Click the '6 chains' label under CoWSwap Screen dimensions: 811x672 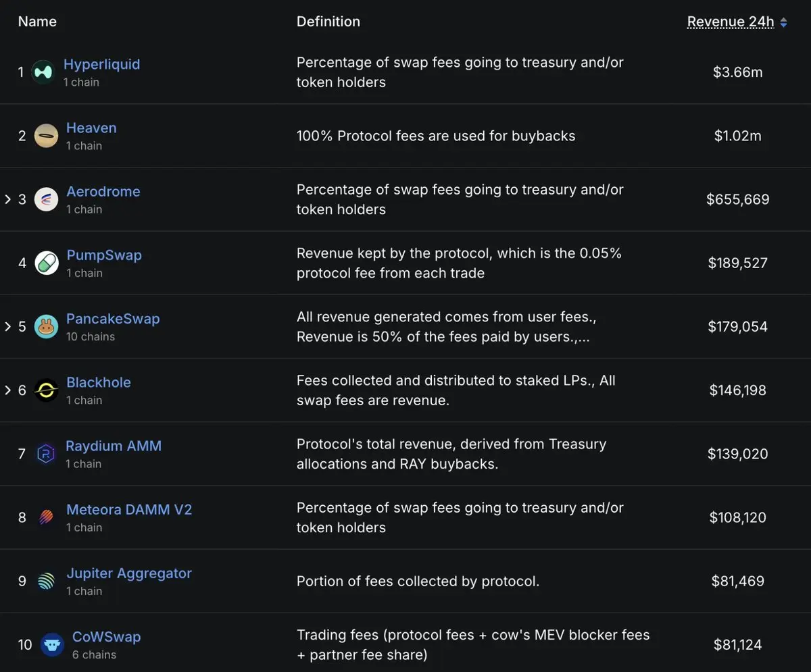[x=94, y=654]
